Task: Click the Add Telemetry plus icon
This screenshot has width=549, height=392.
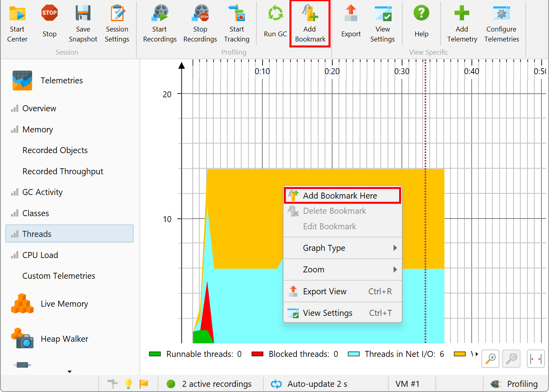Action: [x=462, y=13]
